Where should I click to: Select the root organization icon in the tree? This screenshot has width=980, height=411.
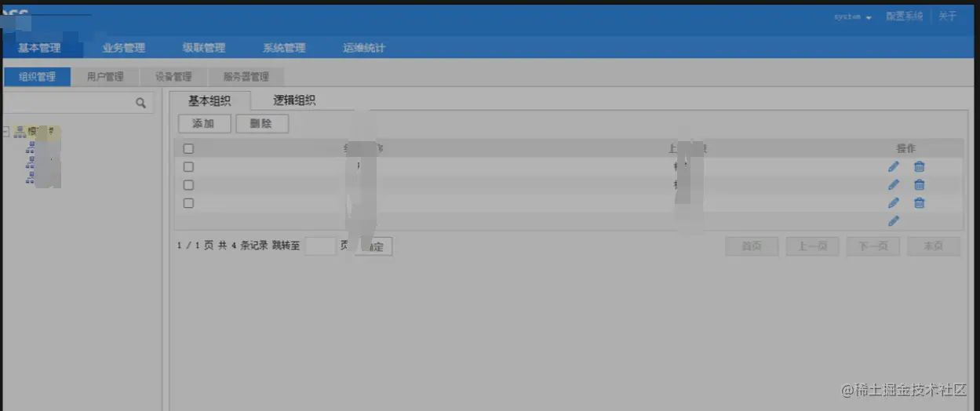click(20, 132)
